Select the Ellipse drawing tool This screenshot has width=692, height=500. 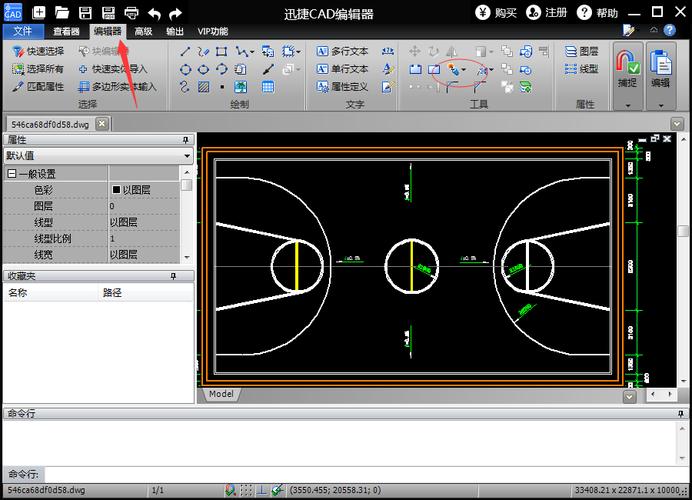(x=203, y=69)
